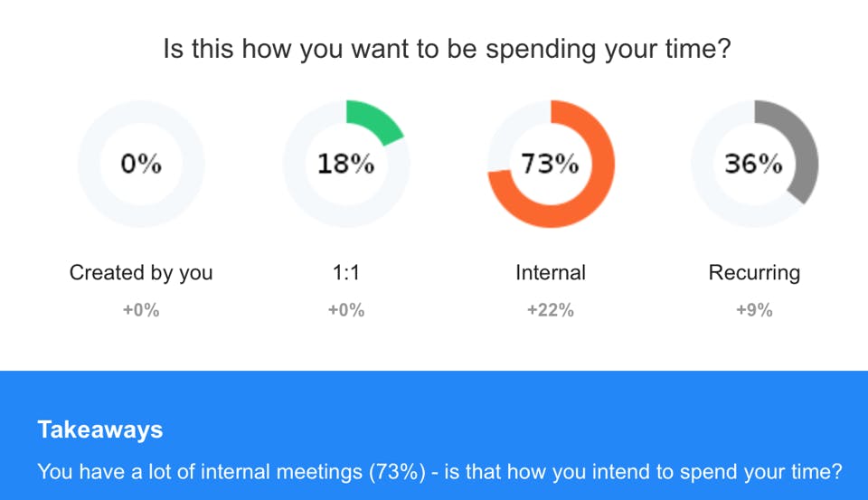Image resolution: width=868 pixels, height=500 pixels.
Task: Click the "Is this how you want" title
Action: point(447,49)
